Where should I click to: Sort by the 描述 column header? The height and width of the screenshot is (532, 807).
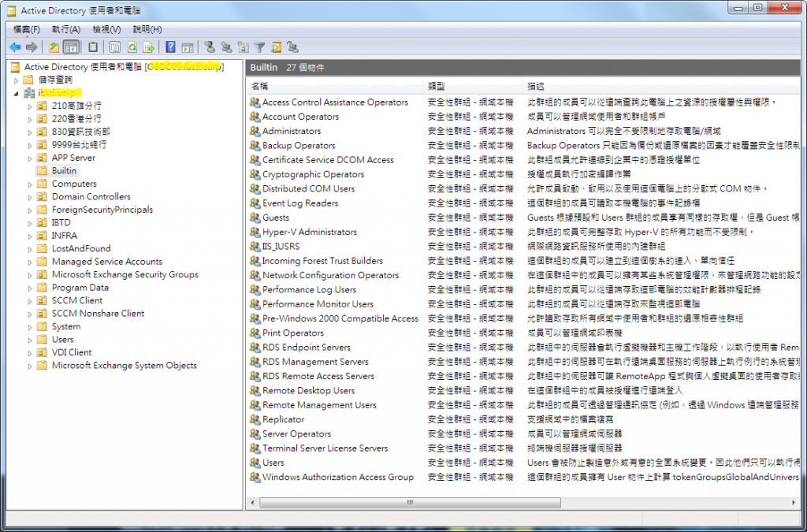tap(661, 86)
